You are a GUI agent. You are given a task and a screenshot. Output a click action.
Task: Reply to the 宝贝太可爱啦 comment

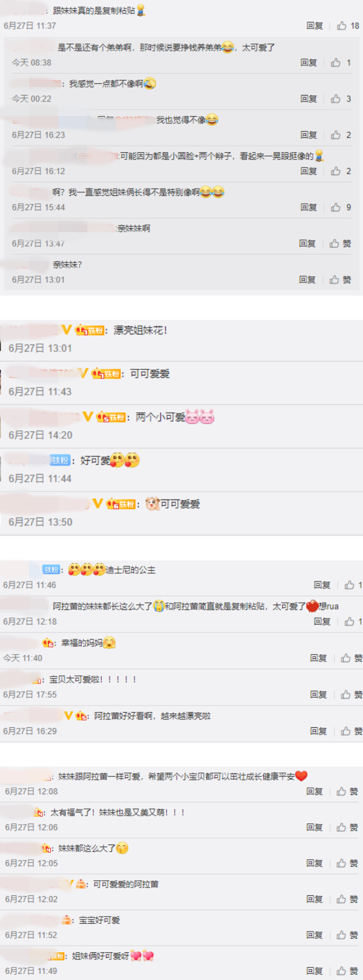[318, 695]
